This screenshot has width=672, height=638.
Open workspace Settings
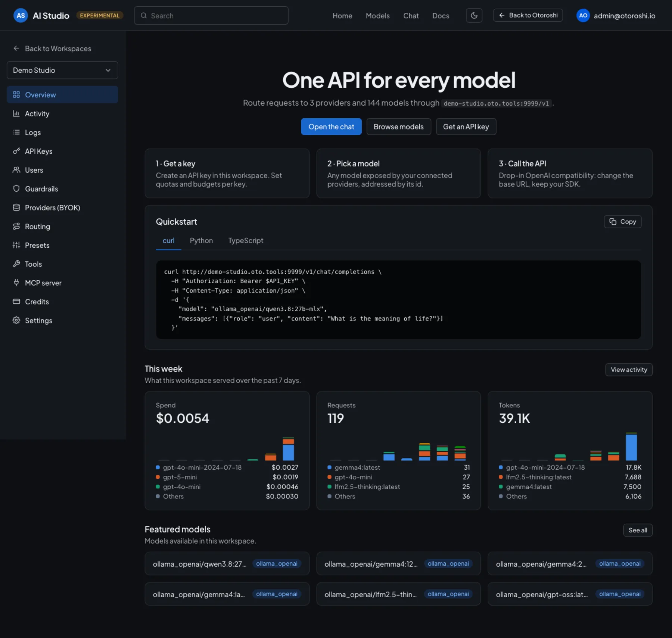coord(62,320)
